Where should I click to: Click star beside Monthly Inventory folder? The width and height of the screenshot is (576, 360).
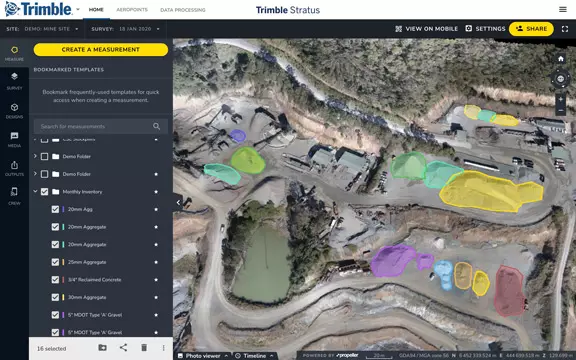pyautogui.click(x=156, y=192)
